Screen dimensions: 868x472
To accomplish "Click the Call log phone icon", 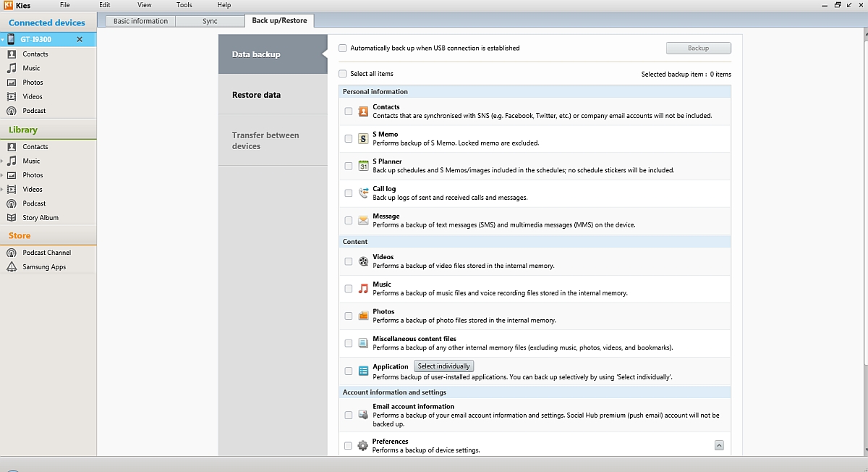I will [363, 193].
